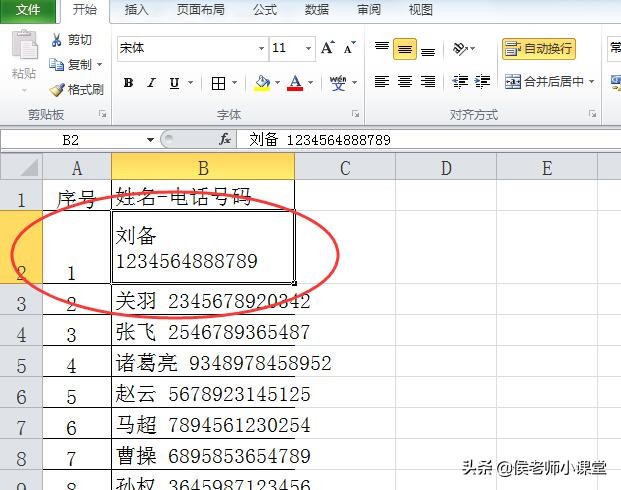Viewport: 621px width, 490px height.
Task: Center text horizontally
Action: coord(405,82)
